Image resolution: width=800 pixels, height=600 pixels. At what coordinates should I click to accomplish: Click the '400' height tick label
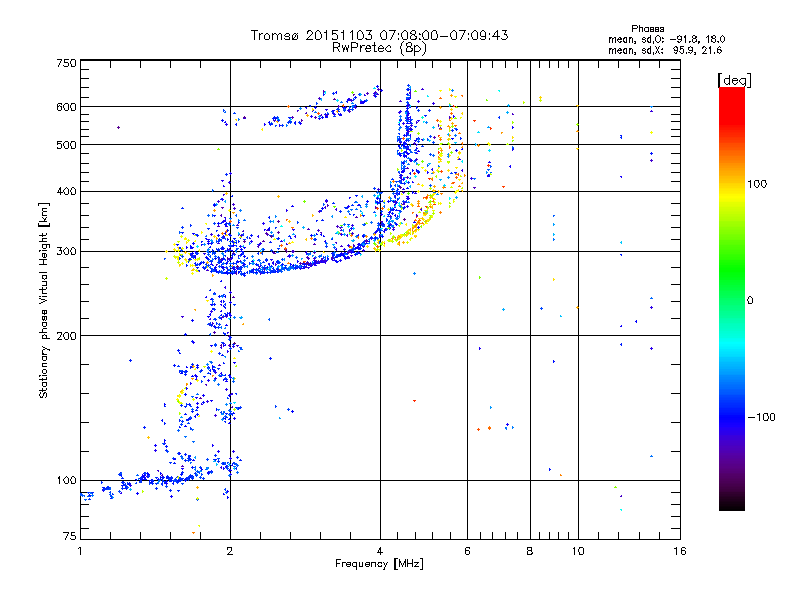coord(66,192)
